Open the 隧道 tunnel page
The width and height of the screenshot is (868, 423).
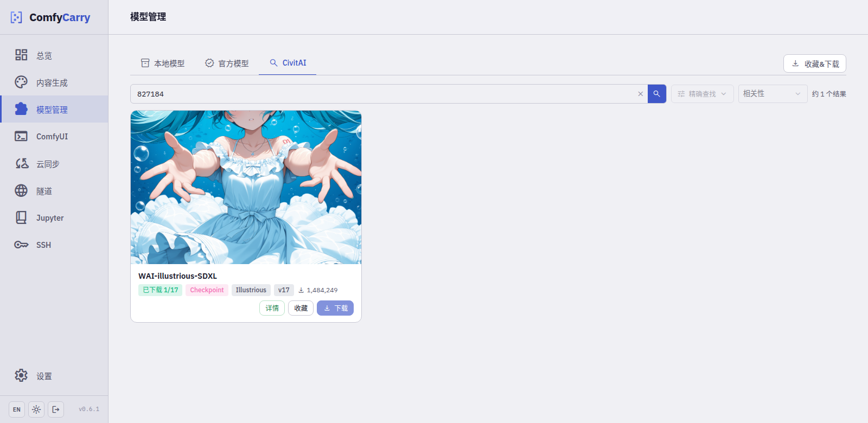[54, 190]
